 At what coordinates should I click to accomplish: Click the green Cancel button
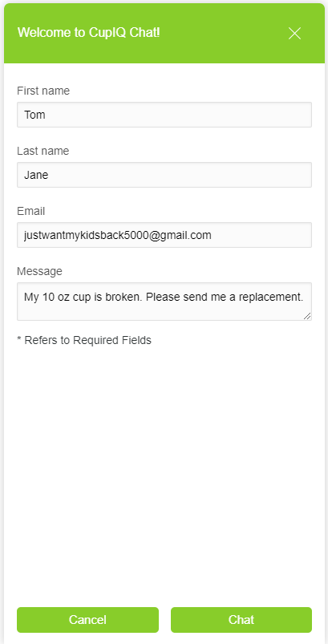(87, 620)
